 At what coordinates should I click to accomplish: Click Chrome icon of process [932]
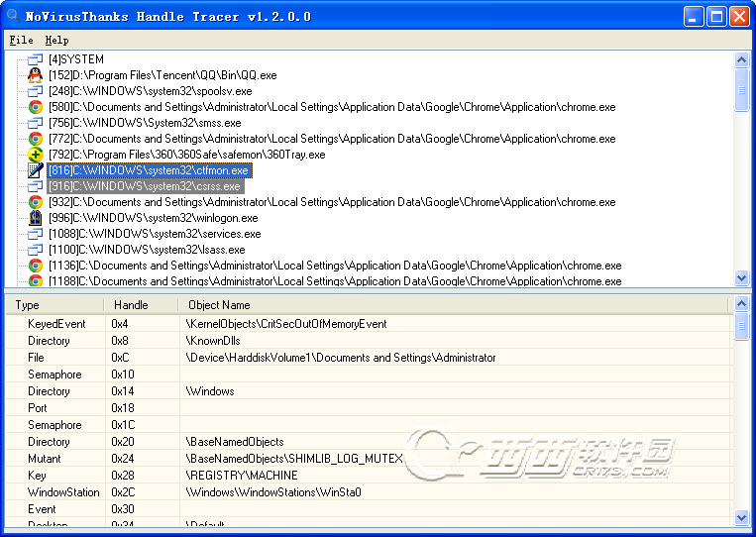35,202
